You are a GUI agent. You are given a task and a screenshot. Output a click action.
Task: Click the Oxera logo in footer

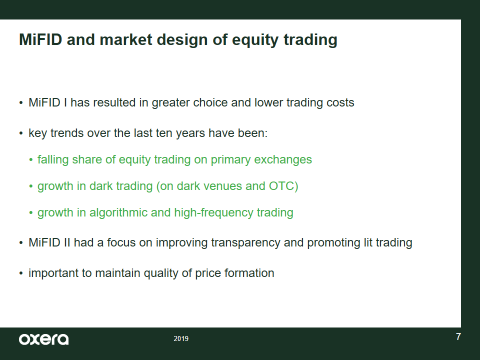pyautogui.click(x=44, y=339)
